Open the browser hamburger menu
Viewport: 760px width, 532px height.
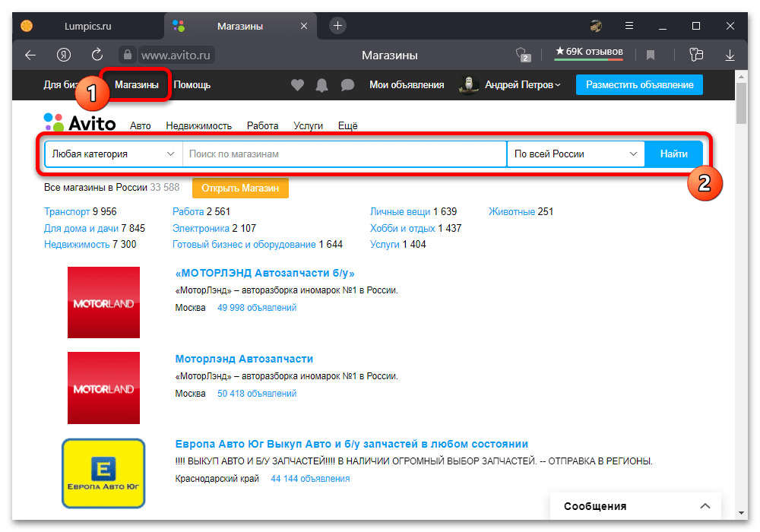[629, 26]
